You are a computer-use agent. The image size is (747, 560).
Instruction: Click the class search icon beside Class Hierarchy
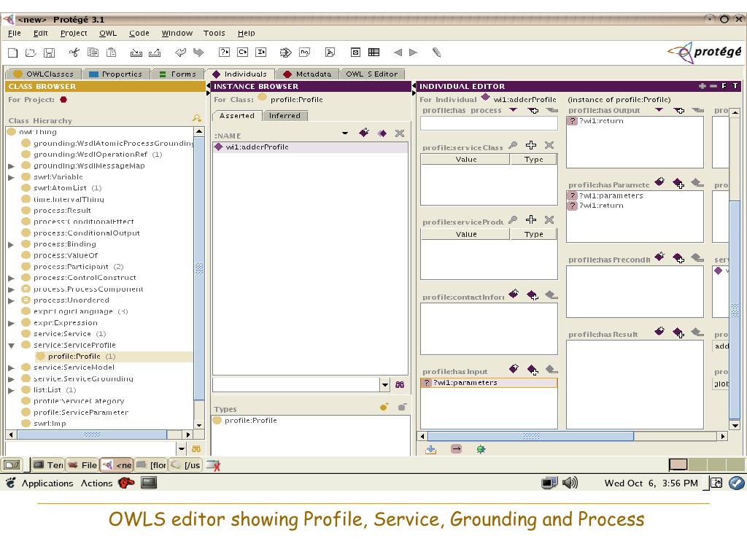(197, 118)
